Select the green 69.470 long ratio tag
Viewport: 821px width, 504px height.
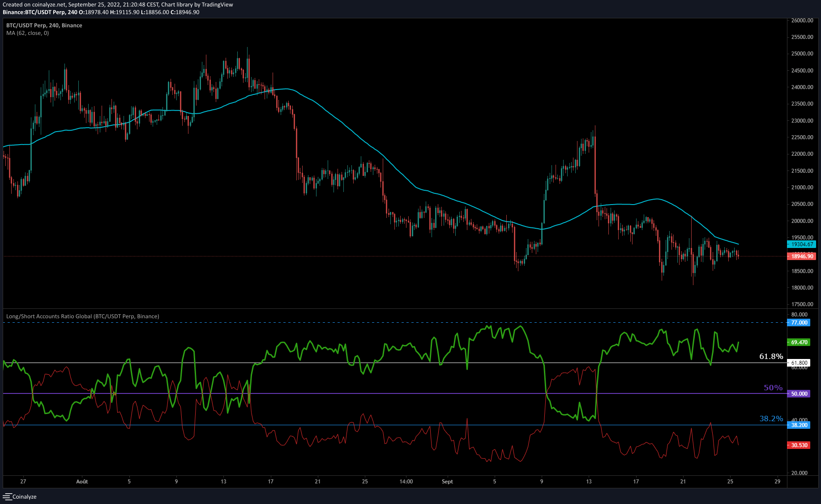point(799,342)
